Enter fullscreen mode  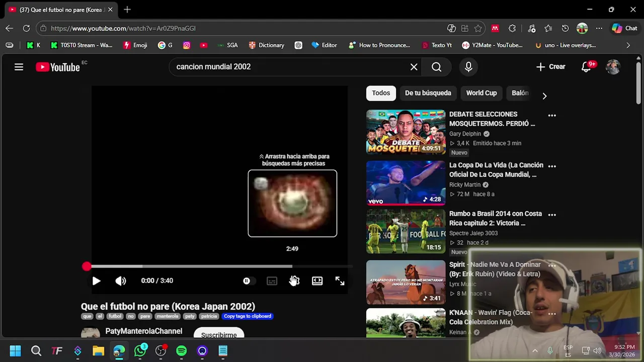point(340,281)
